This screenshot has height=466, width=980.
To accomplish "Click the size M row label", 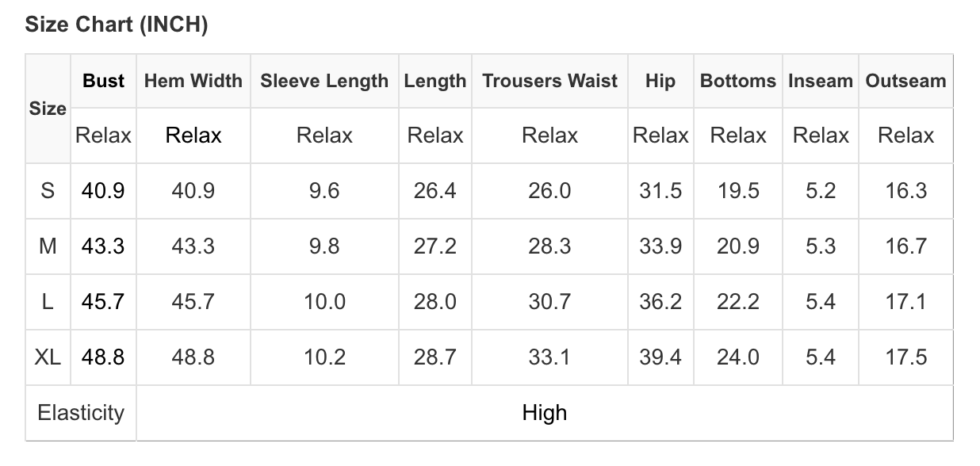I will click(x=48, y=246).
